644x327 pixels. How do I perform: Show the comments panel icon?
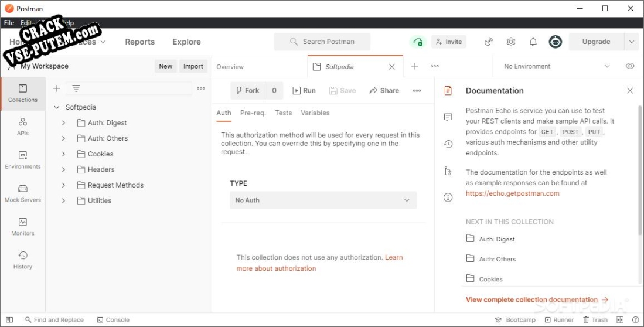(x=448, y=117)
